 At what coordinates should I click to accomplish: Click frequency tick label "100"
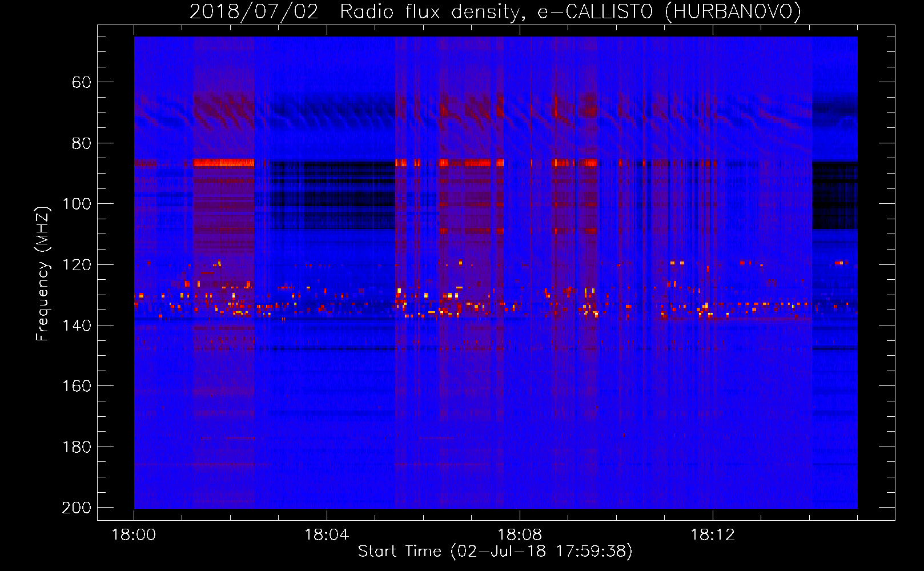tap(77, 204)
